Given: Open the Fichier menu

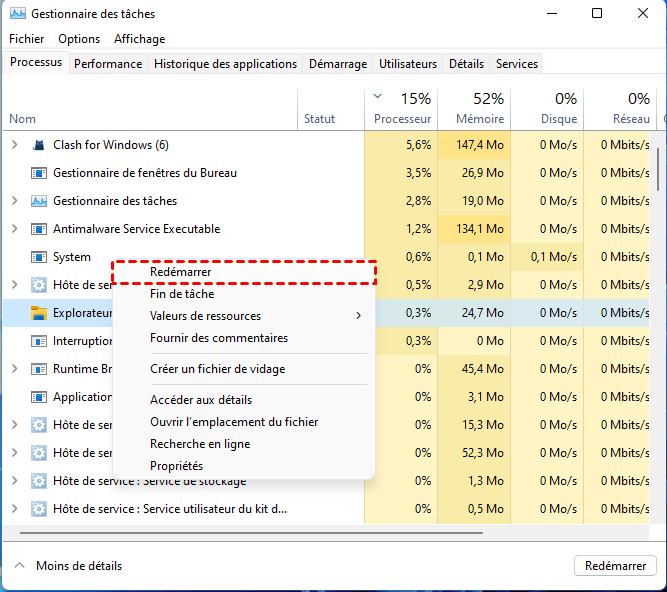Looking at the screenshot, I should tap(26, 39).
